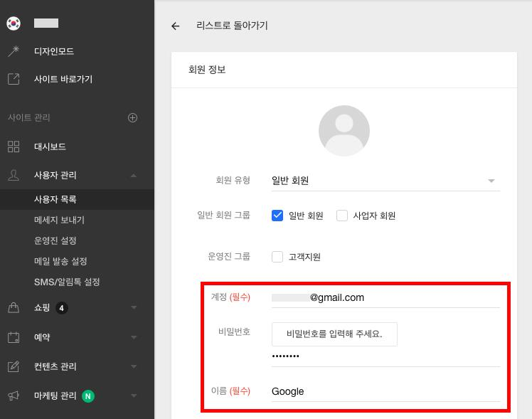Check the 사업자 회원 checkbox
This screenshot has width=532, height=419.
342,216
